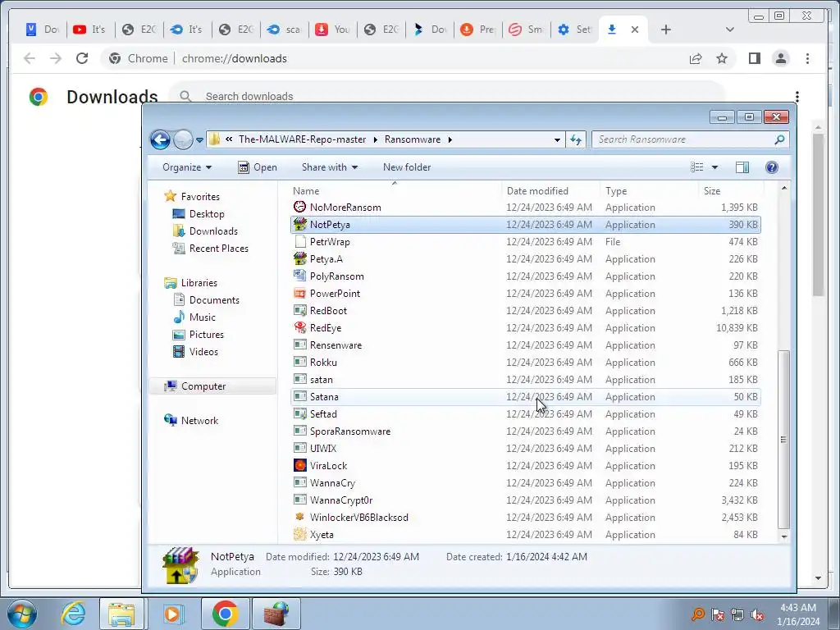Select the WannaCry file
840x630 pixels.
(332, 482)
